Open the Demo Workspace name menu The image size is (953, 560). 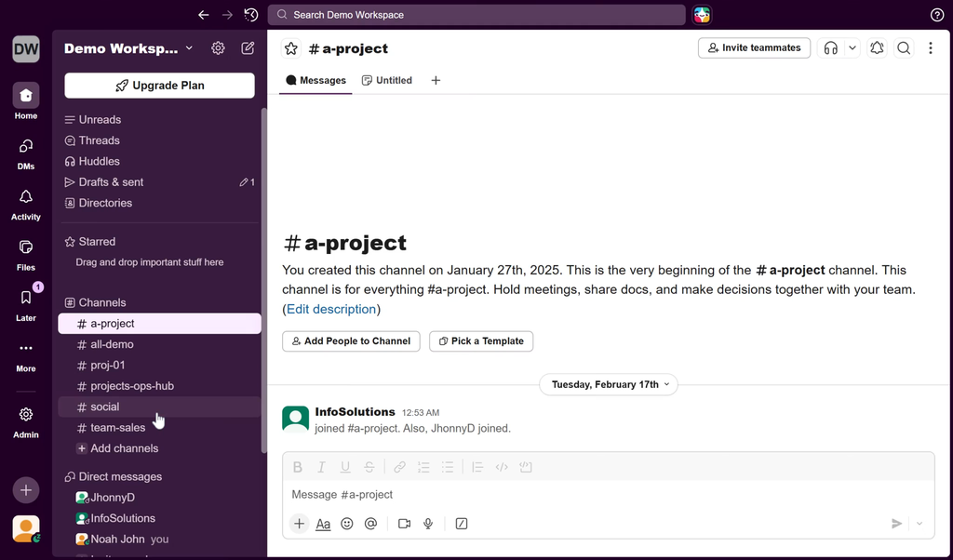click(128, 48)
